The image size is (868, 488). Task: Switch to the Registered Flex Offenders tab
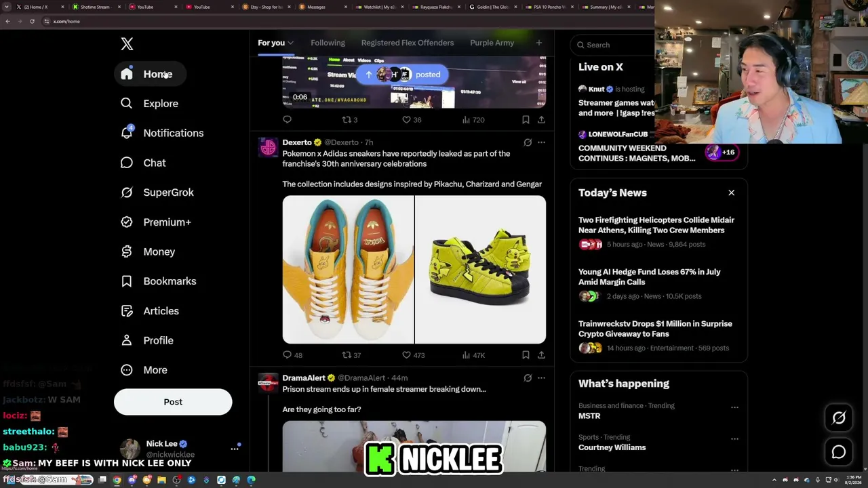[x=408, y=43]
